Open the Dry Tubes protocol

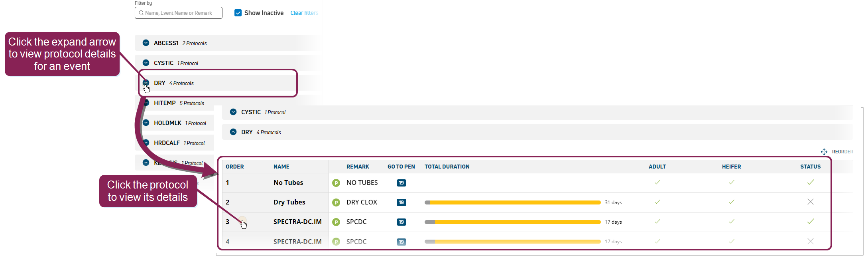pyautogui.click(x=289, y=202)
